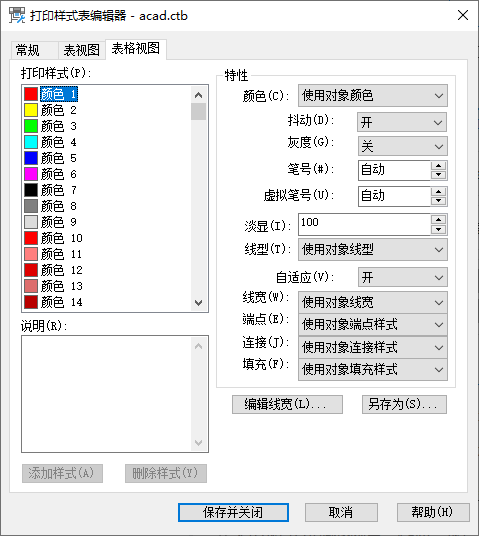Image resolution: width=479 pixels, height=536 pixels.
Task: Open the 端点(E) style dropdown
Action: pos(373,324)
